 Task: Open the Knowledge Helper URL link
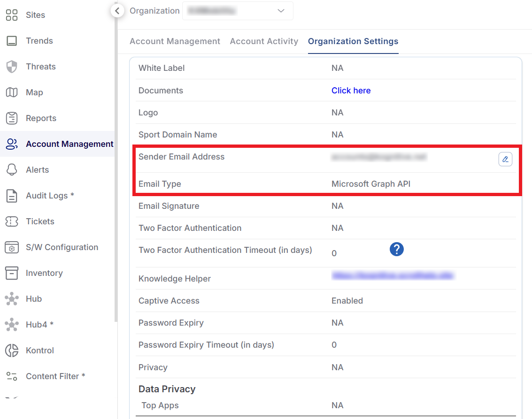(x=392, y=276)
